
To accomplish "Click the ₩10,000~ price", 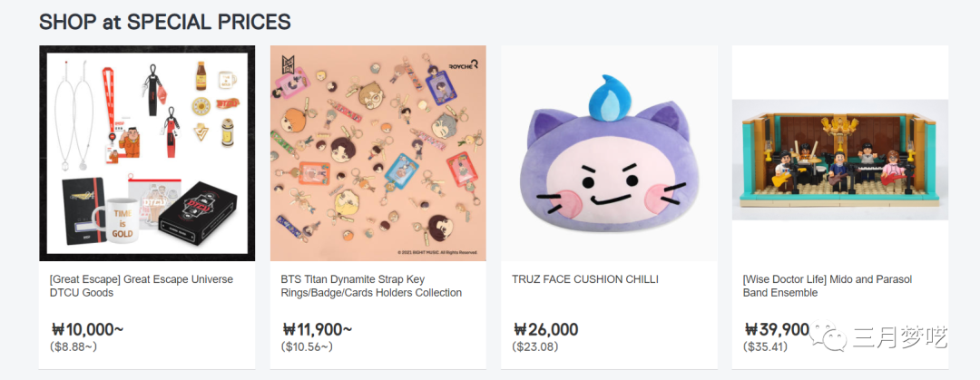I will pyautogui.click(x=87, y=329).
